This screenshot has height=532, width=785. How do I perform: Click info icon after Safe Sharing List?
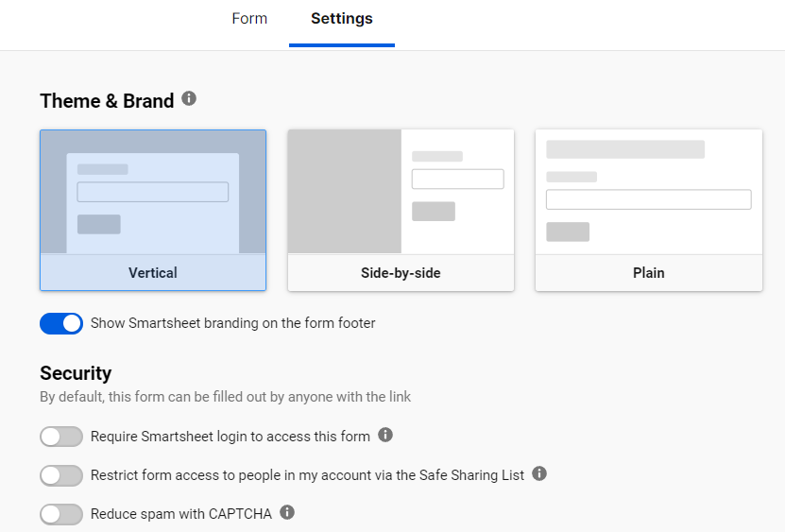pyautogui.click(x=539, y=473)
